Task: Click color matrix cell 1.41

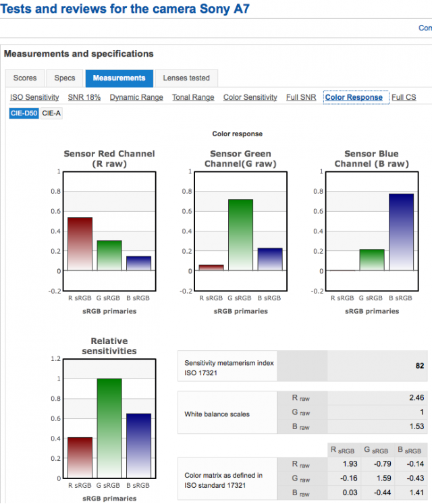Action: [416, 493]
